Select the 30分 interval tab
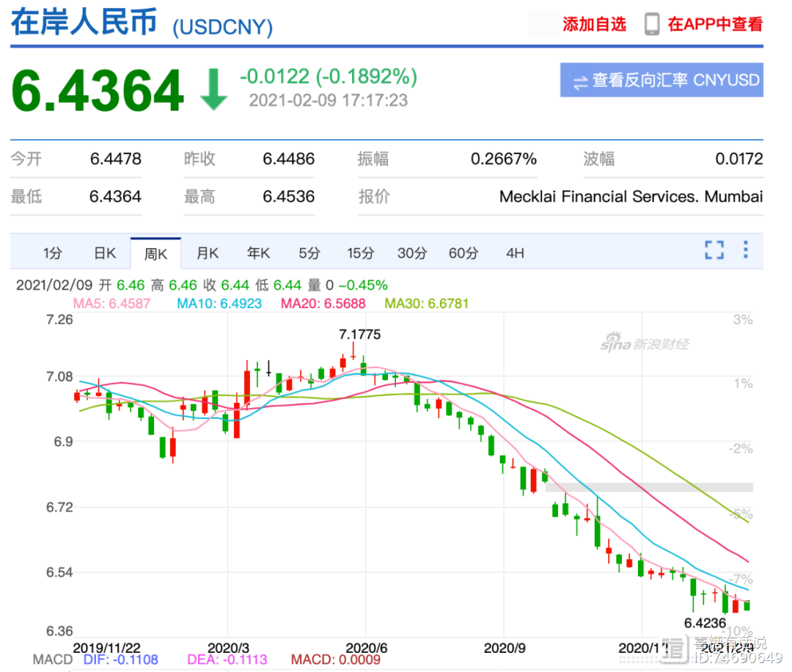 point(412,253)
